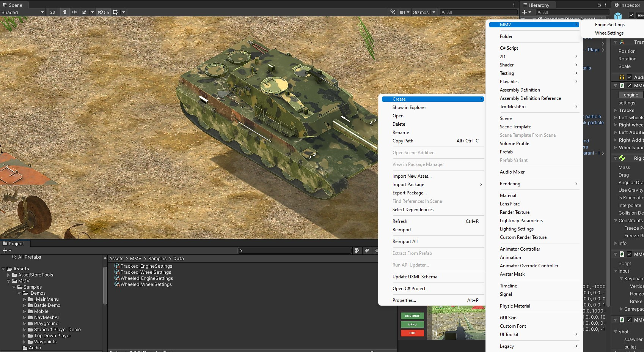Click the Project panel search field
Screen dimensions: 644x352
click(x=295, y=251)
